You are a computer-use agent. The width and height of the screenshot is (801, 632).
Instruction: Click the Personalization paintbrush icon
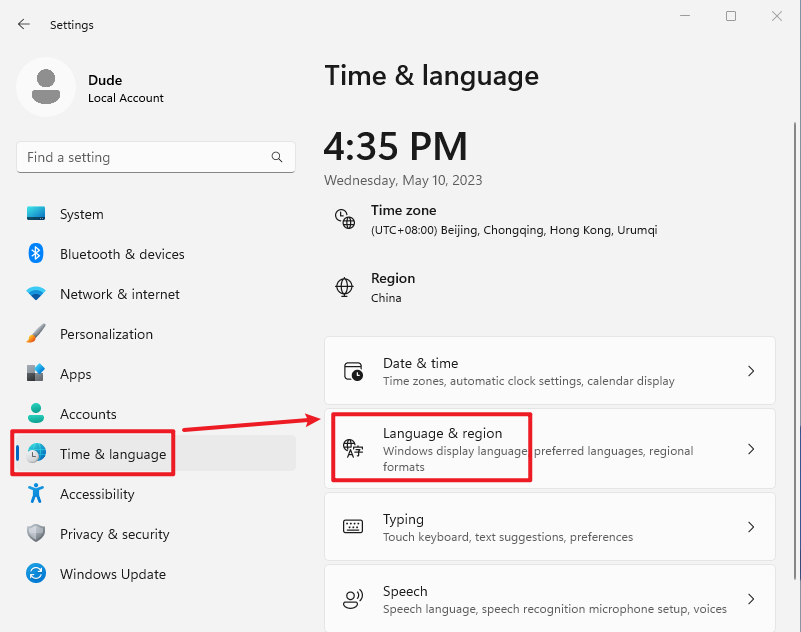coord(36,334)
